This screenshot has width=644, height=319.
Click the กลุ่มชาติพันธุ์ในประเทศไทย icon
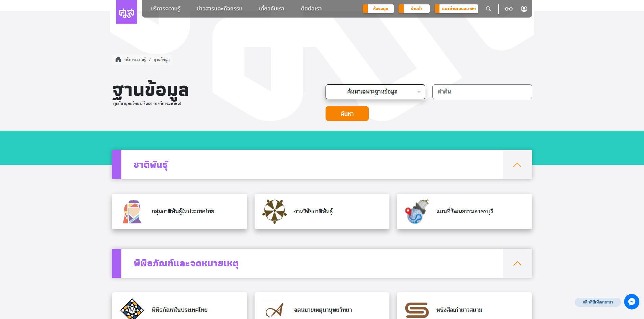[132, 212]
